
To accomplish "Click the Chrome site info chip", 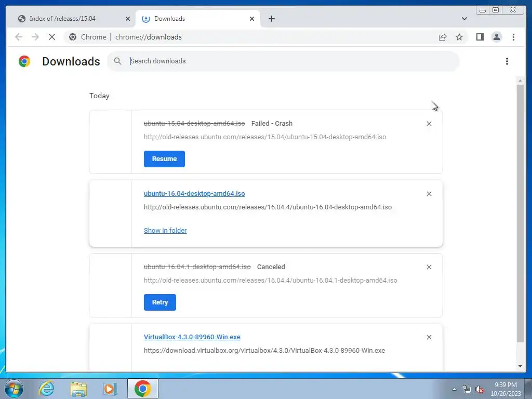I will point(87,37).
